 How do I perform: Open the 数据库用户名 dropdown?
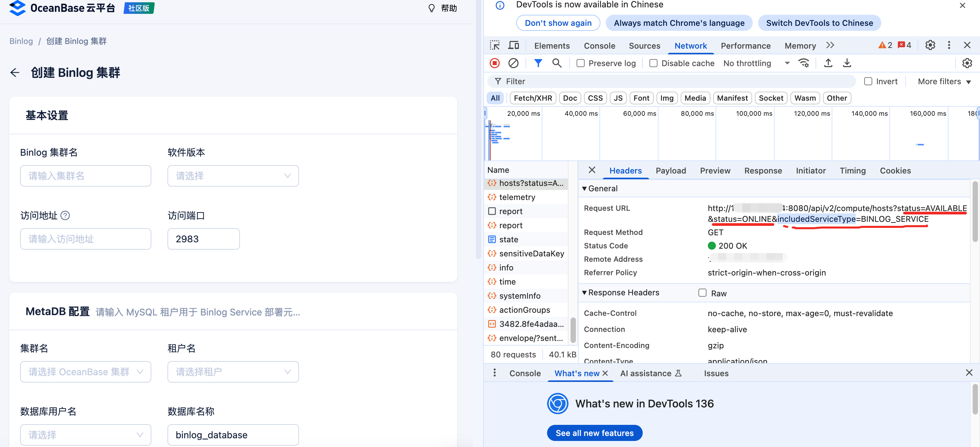coord(86,435)
